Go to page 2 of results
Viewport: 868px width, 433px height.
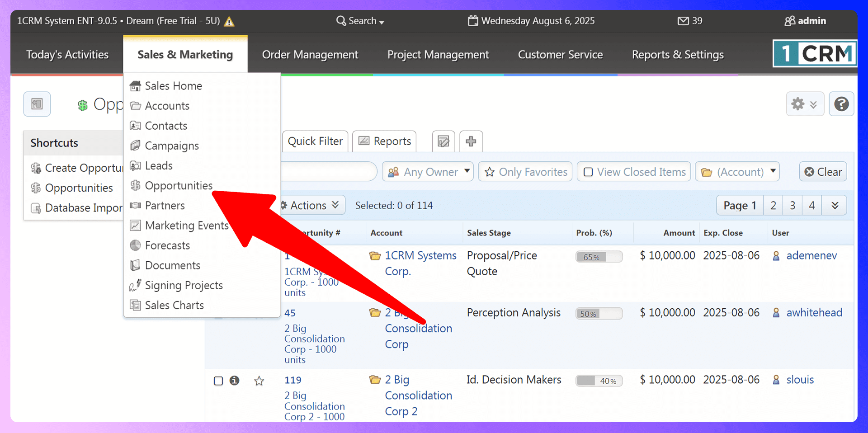tap(774, 206)
